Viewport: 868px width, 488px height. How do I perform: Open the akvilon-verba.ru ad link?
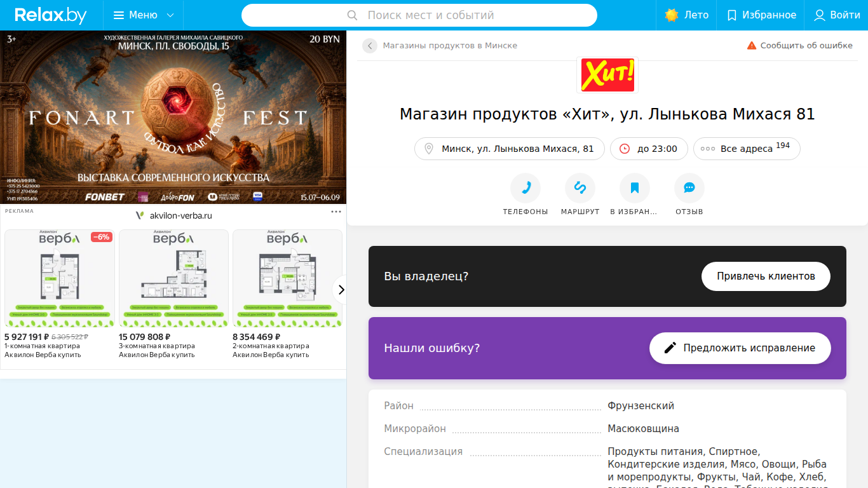pyautogui.click(x=181, y=215)
